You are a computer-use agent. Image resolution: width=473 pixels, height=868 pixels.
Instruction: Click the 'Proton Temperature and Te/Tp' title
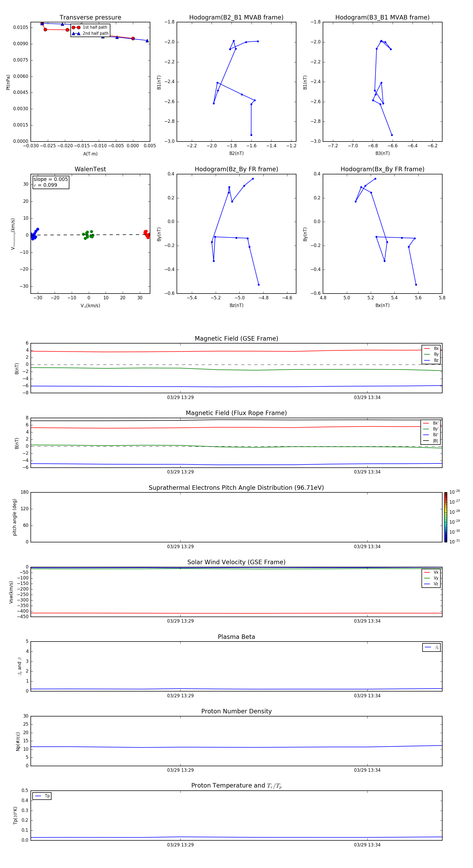coord(236,786)
